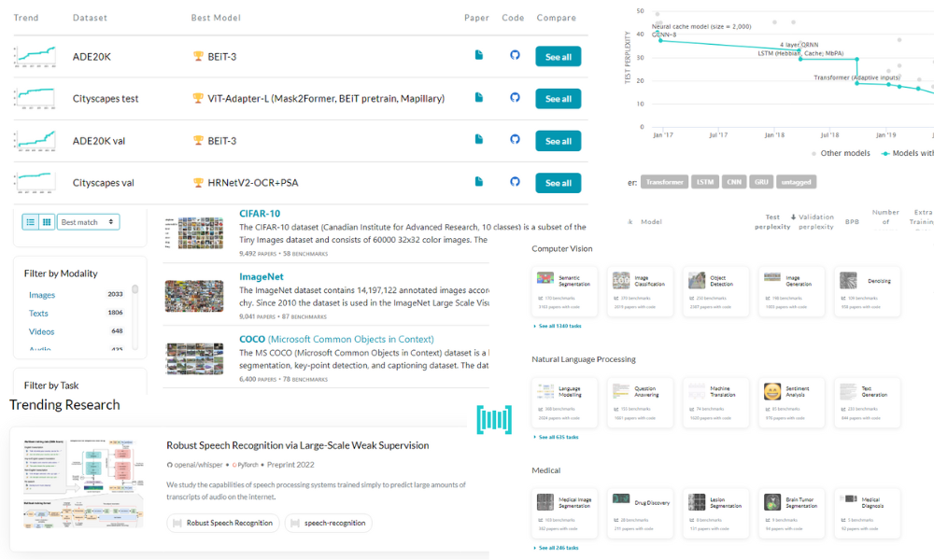Switch datasets to list view

(x=31, y=222)
